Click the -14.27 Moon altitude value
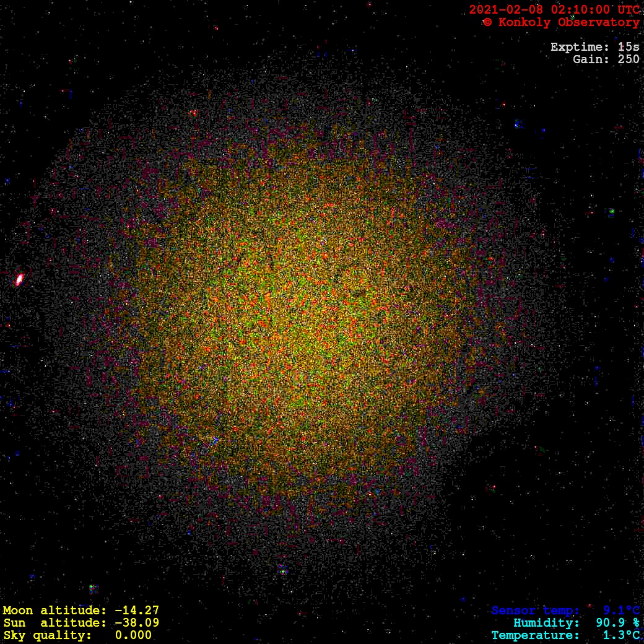The image size is (644, 644). (x=137, y=611)
